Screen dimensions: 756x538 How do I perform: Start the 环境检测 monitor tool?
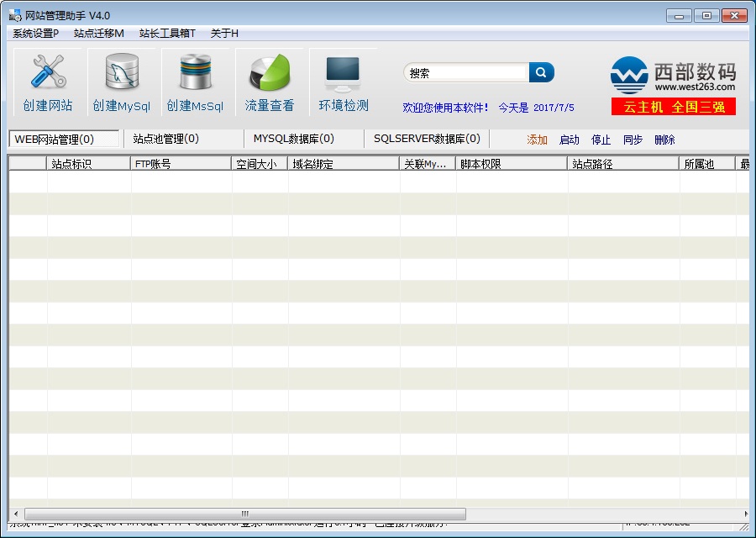343,73
